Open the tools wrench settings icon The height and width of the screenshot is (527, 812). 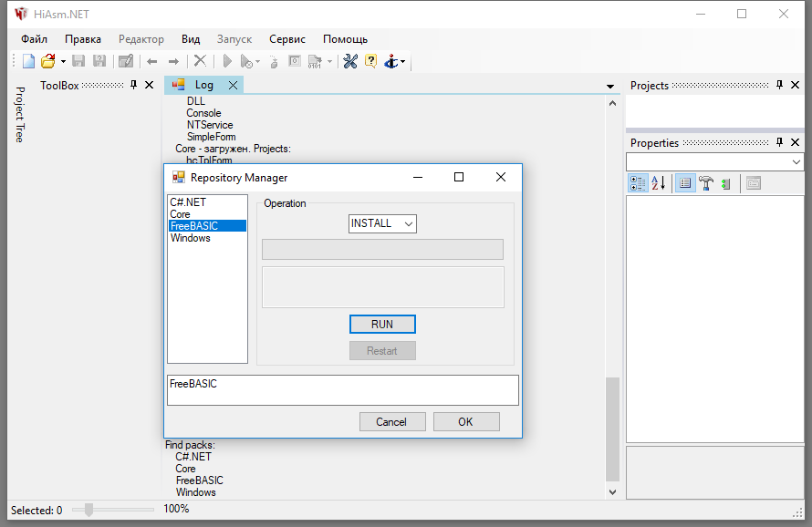(349, 61)
